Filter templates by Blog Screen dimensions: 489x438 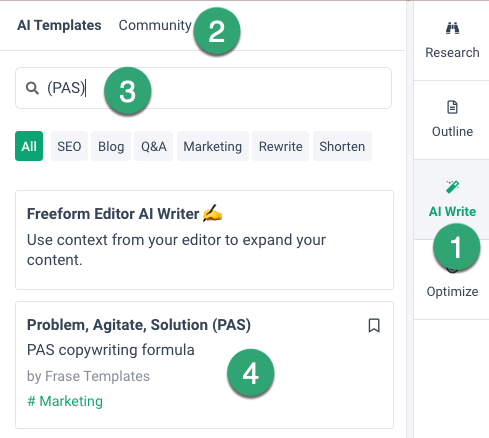111,146
